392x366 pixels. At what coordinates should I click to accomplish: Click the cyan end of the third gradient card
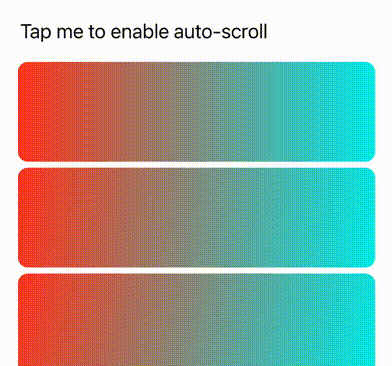[363, 320]
